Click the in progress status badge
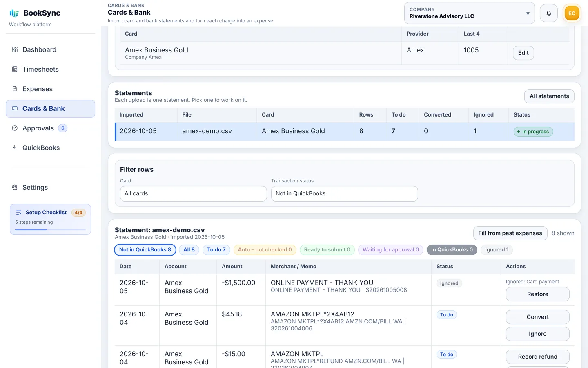This screenshot has width=588, height=368. pyautogui.click(x=533, y=132)
